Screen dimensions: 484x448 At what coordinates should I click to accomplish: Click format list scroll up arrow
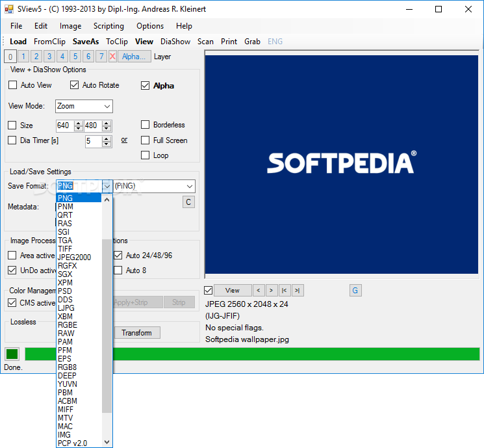pos(107,200)
